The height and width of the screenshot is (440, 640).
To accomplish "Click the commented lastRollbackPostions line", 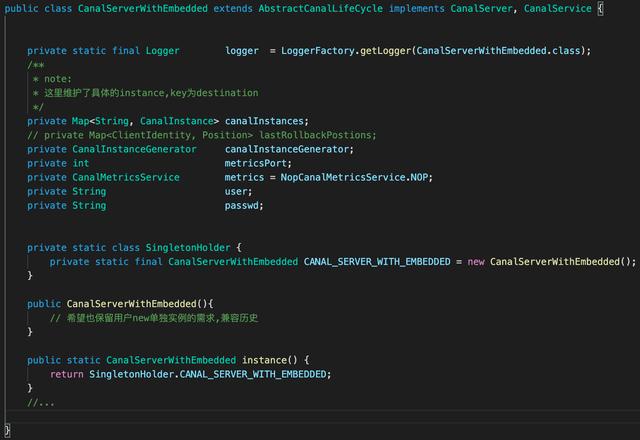I will [202, 135].
